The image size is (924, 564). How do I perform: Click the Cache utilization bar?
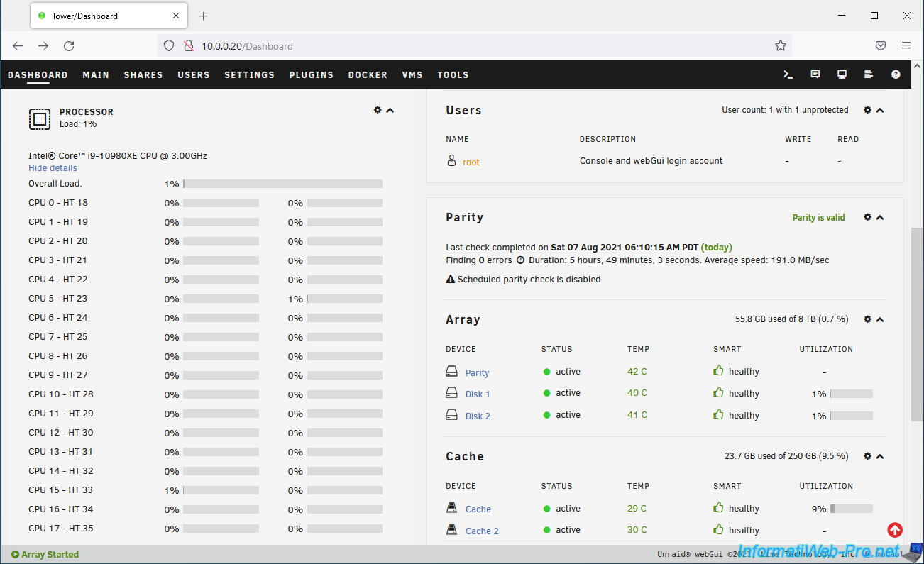(x=851, y=509)
